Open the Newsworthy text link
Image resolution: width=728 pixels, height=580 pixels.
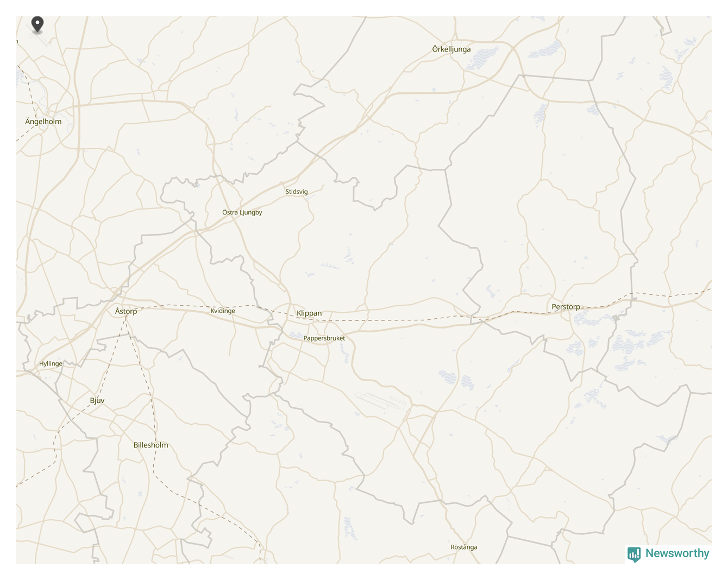tap(677, 553)
